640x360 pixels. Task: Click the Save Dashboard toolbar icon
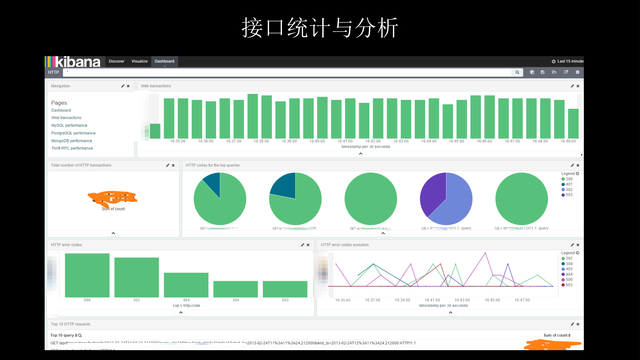[543, 72]
